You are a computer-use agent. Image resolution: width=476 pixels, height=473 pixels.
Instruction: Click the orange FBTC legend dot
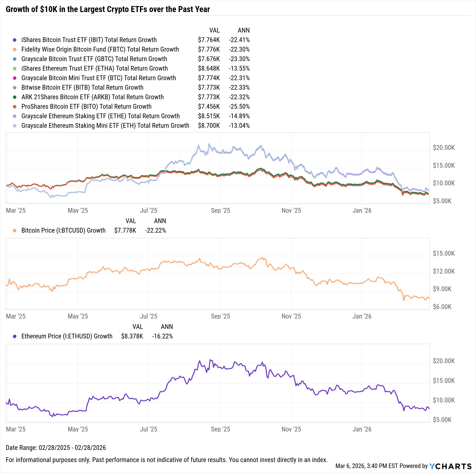15,50
